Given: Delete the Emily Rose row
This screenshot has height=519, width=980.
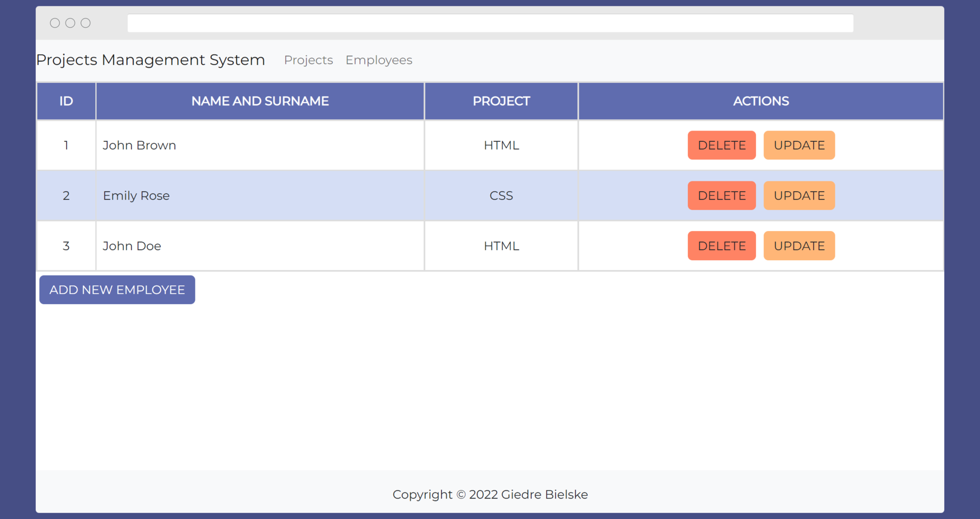Looking at the screenshot, I should click(x=721, y=195).
